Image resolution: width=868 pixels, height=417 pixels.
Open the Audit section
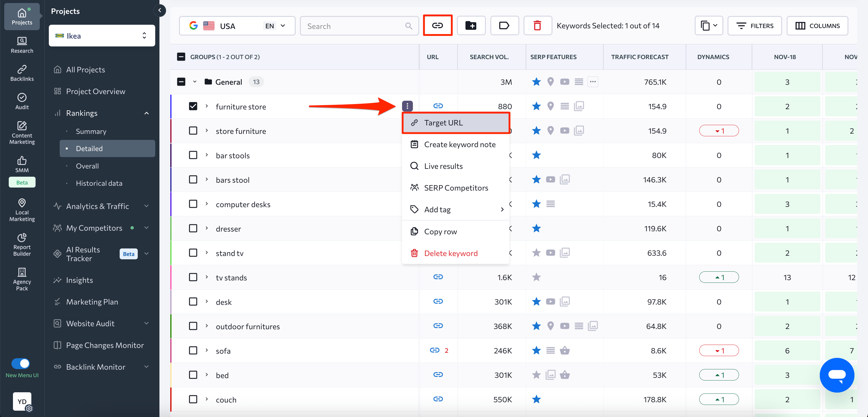coord(22,101)
